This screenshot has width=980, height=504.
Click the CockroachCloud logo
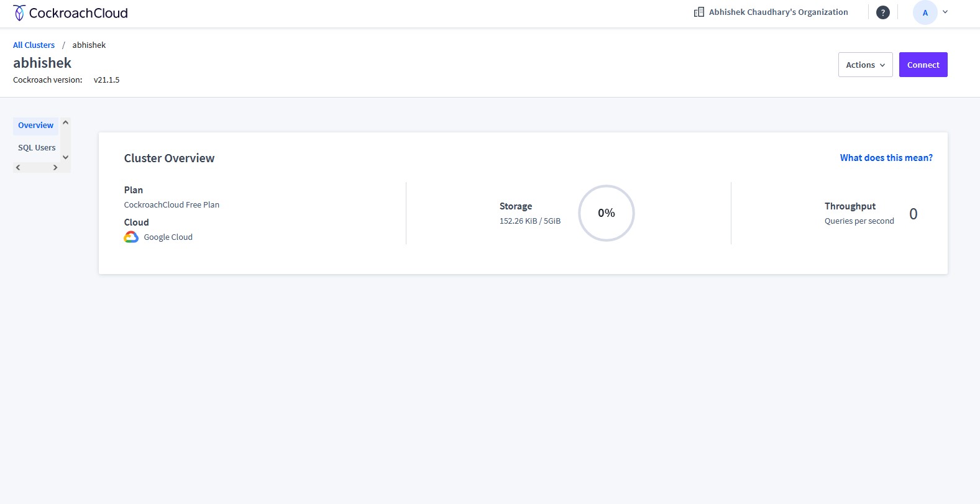[70, 13]
